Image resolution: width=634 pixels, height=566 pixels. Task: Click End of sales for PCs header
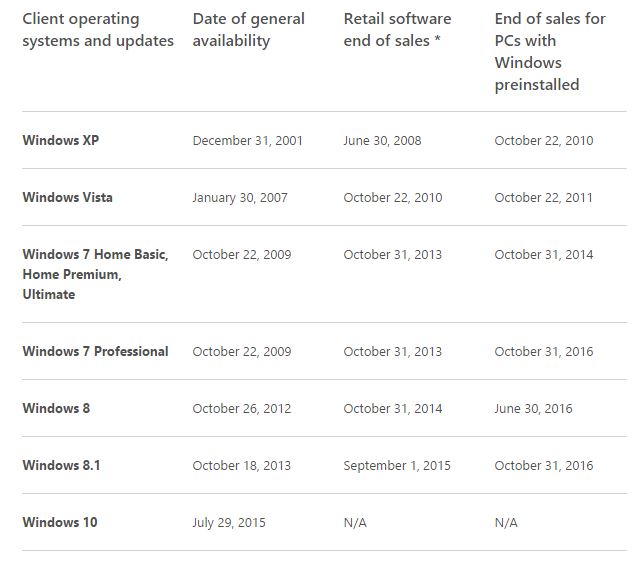point(550,52)
